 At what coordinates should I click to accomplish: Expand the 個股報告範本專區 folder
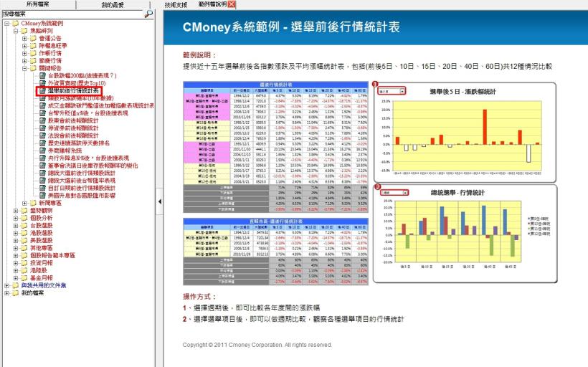(x=16, y=256)
